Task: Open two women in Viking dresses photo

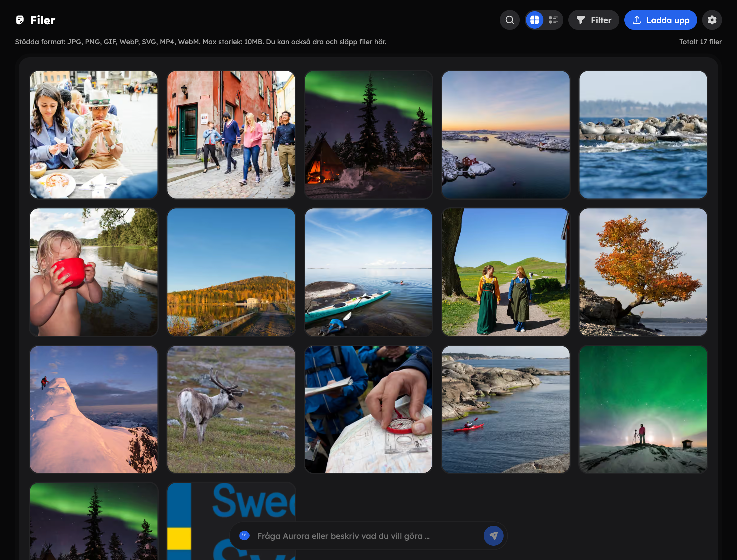Action: [x=506, y=272]
